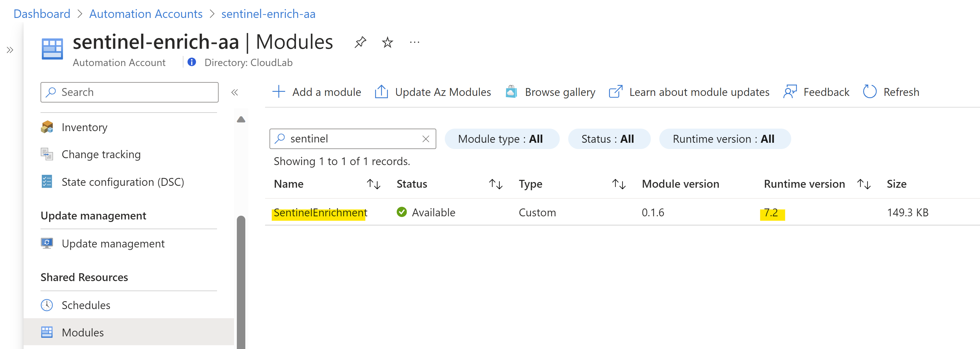The width and height of the screenshot is (980, 349).
Task: Open the SentinelEnrichment module
Action: point(320,213)
